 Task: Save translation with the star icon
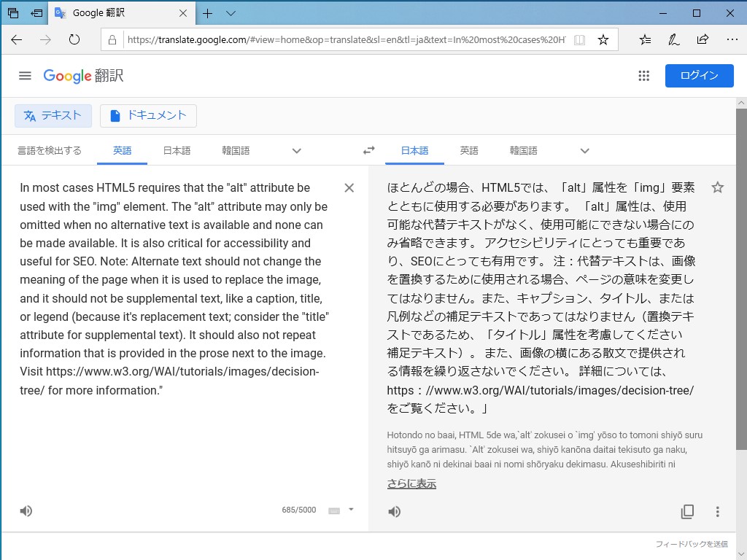tap(718, 187)
